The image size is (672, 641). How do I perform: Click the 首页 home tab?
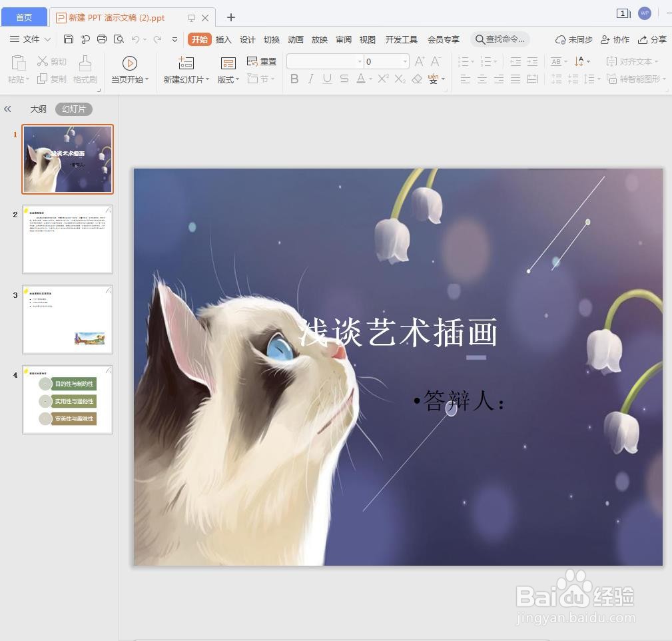click(x=24, y=17)
